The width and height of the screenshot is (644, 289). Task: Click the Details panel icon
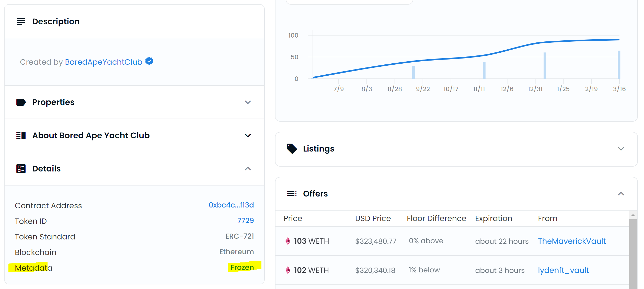tap(21, 169)
